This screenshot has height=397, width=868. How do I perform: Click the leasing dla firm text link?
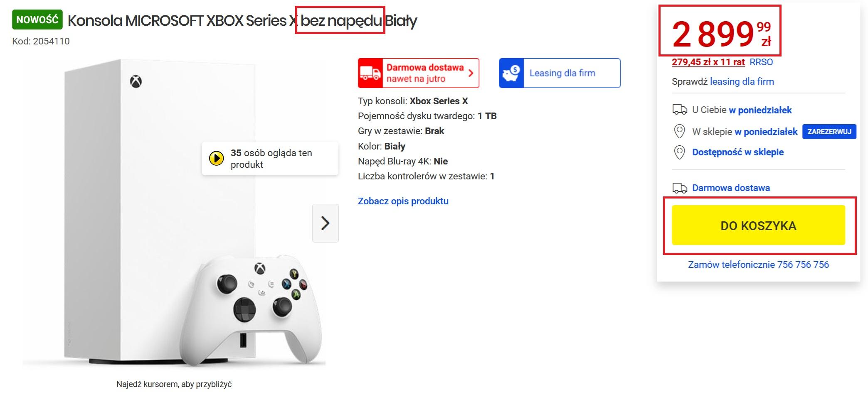click(x=742, y=81)
